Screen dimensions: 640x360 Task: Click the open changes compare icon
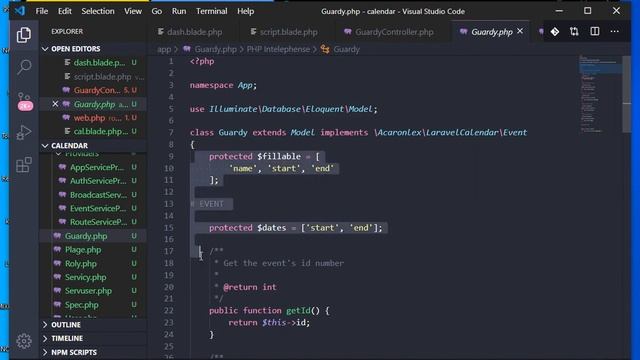pos(574,31)
